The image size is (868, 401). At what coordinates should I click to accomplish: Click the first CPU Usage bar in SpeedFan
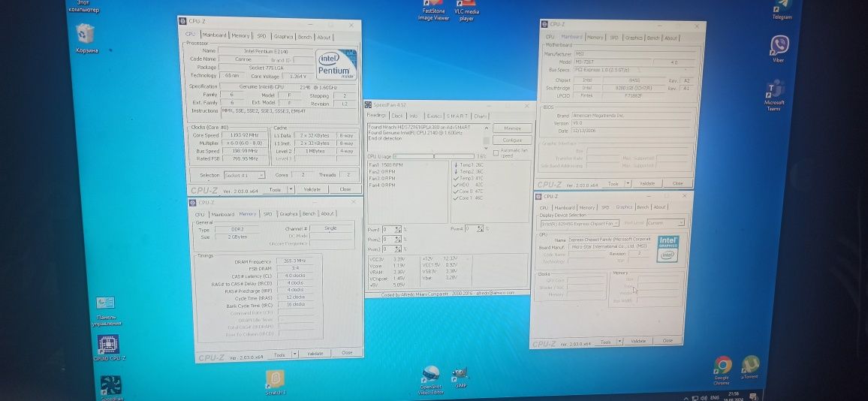(412, 157)
